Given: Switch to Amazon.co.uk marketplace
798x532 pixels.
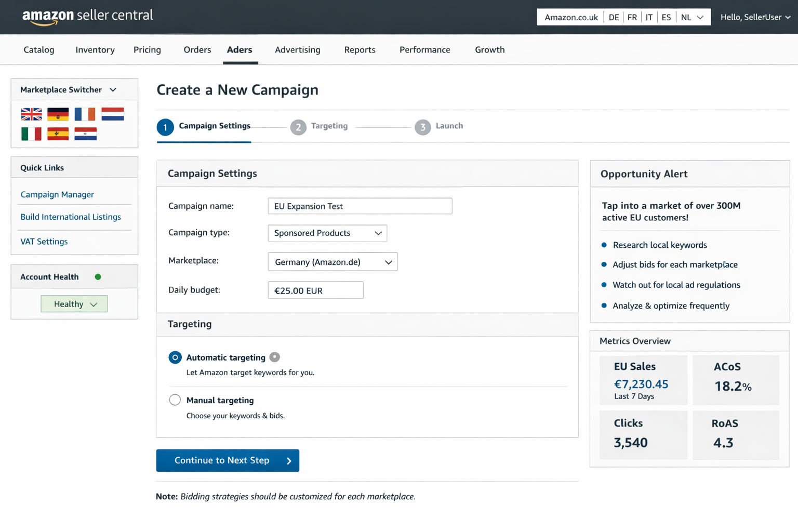Looking at the screenshot, I should pos(571,17).
